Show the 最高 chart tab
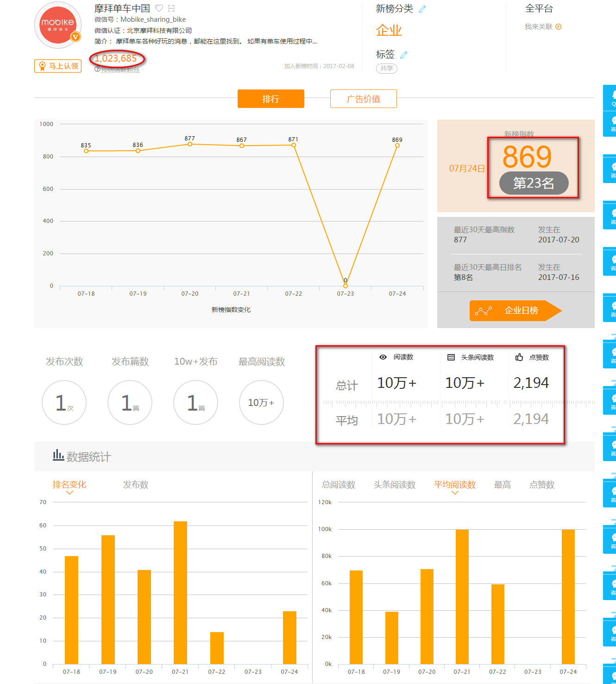 (503, 485)
